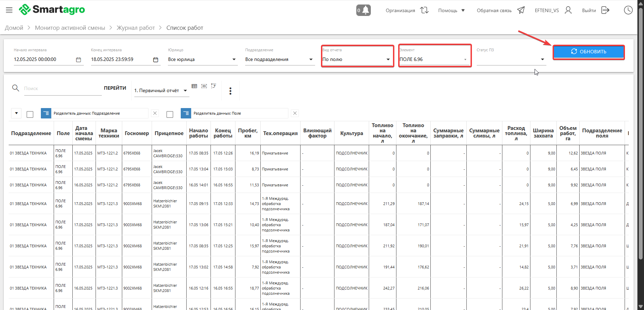
Task: Tick the Поле data separator checkbox
Action: (x=170, y=114)
